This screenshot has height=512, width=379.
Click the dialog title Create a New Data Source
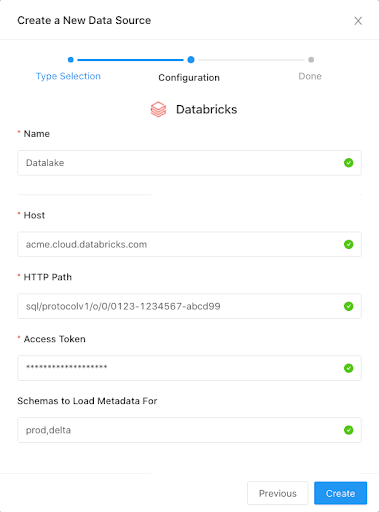[x=84, y=20]
